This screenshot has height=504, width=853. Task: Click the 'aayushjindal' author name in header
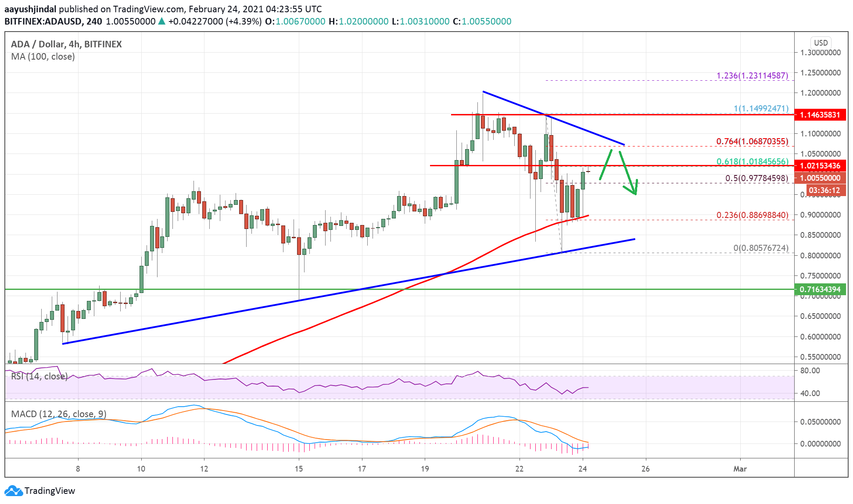pos(30,9)
